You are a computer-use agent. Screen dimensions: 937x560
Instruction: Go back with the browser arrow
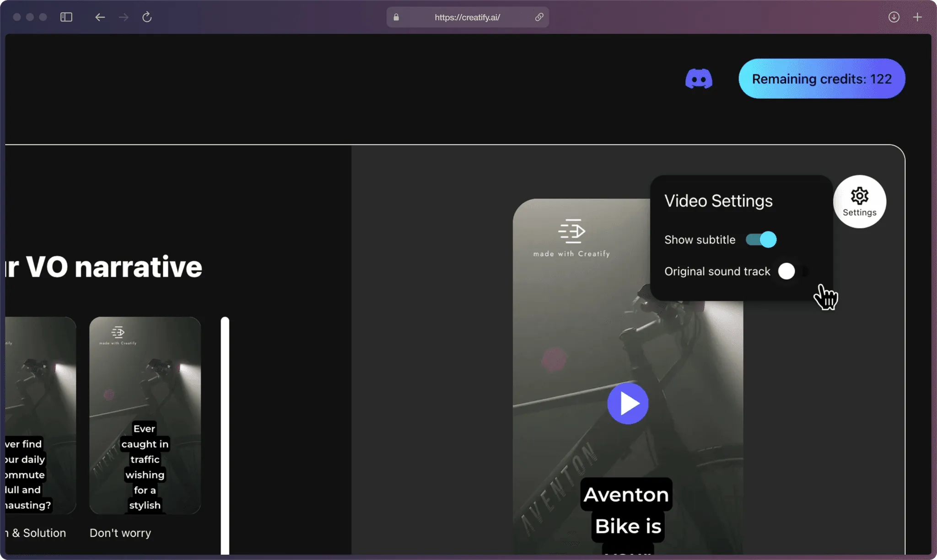[100, 17]
